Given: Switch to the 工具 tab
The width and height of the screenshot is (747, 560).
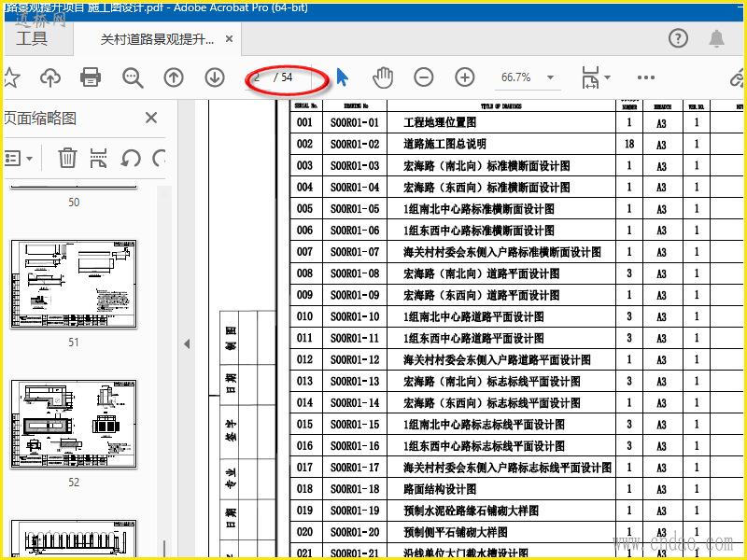Looking at the screenshot, I should pyautogui.click(x=32, y=38).
